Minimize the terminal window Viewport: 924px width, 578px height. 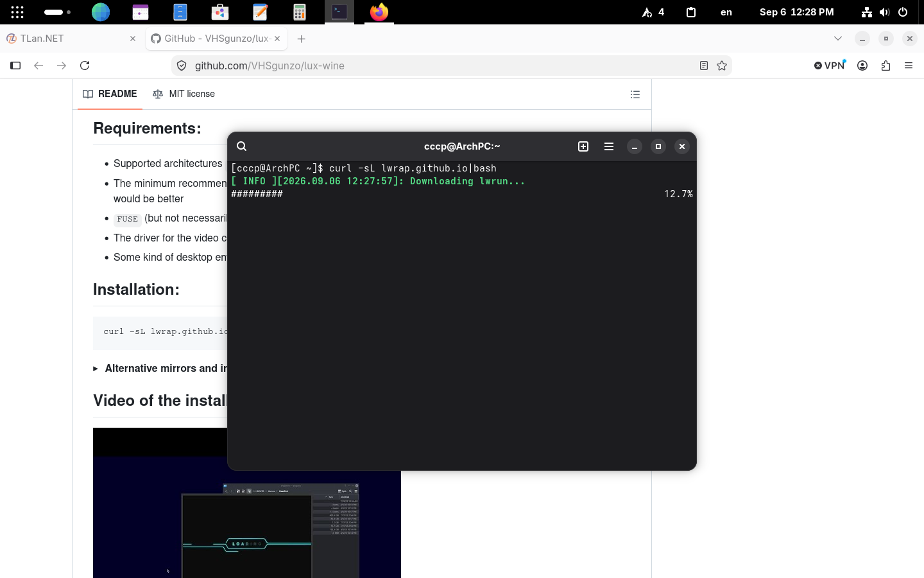[x=635, y=146]
